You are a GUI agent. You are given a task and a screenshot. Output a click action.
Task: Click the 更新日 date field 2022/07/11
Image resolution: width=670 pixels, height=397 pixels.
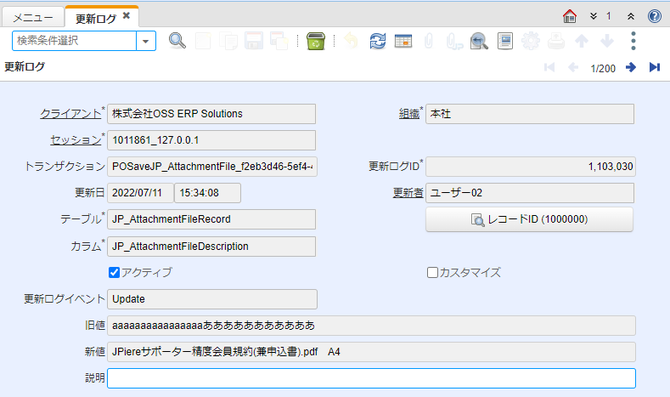pos(140,193)
